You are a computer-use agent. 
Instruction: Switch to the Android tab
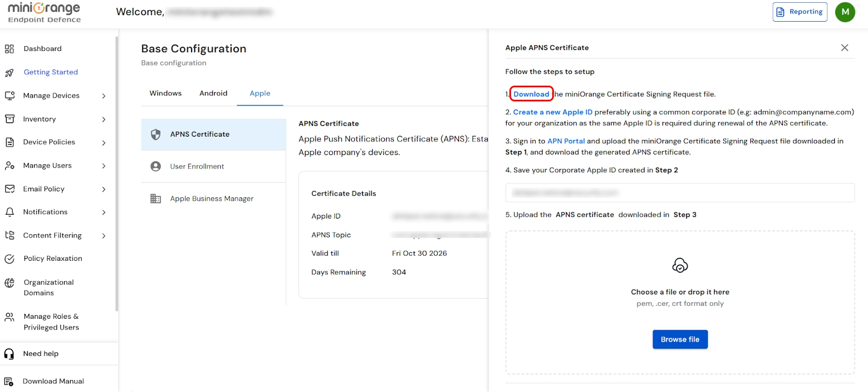213,93
